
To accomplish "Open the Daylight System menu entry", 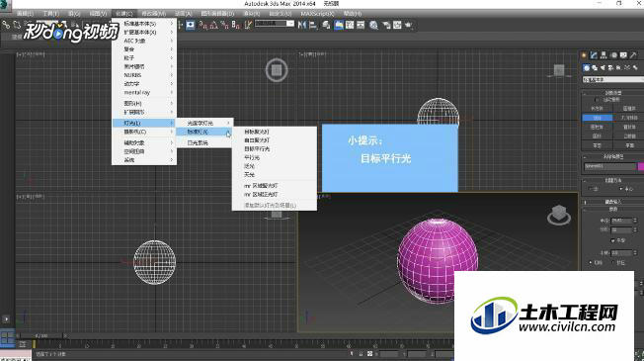I will 204,142.
